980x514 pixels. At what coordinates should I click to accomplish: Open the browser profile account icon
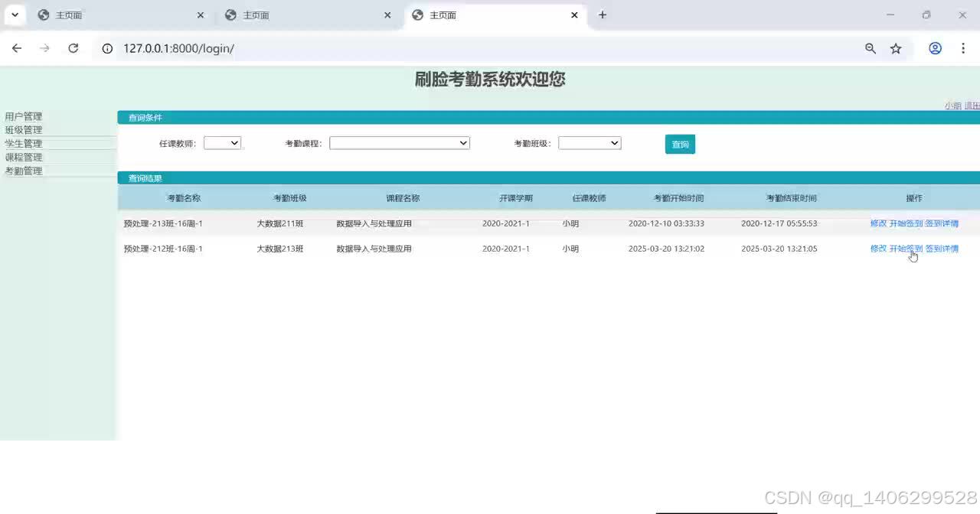935,47
